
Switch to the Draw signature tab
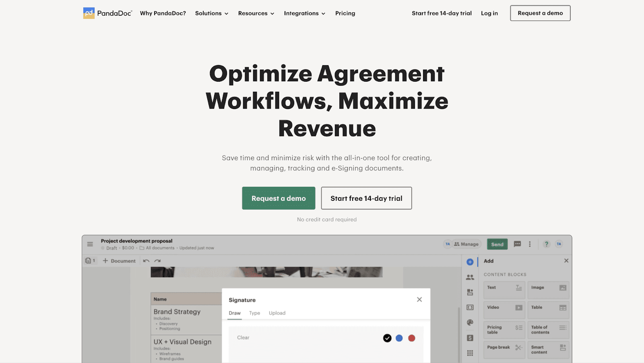tap(235, 313)
